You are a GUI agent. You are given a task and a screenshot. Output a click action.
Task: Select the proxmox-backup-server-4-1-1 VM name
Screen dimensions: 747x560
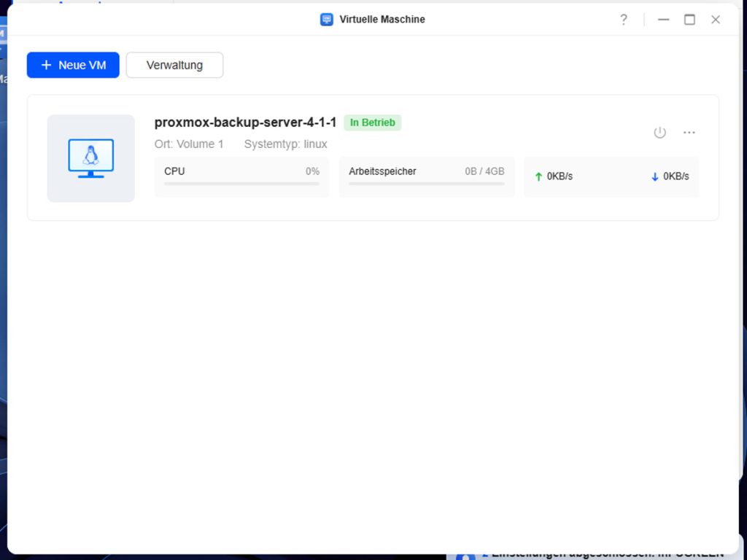click(245, 122)
